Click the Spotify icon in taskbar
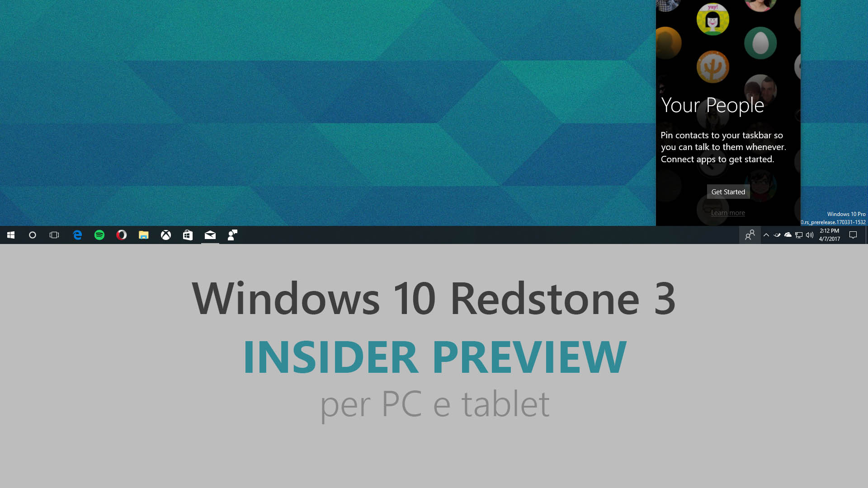Screen dimensions: 868x488 coord(99,235)
